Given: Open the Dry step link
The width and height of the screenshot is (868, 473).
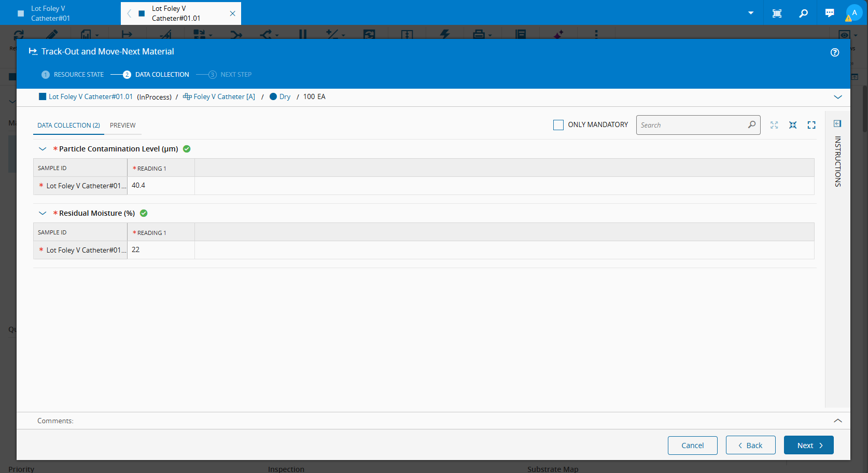Looking at the screenshot, I should click(285, 97).
